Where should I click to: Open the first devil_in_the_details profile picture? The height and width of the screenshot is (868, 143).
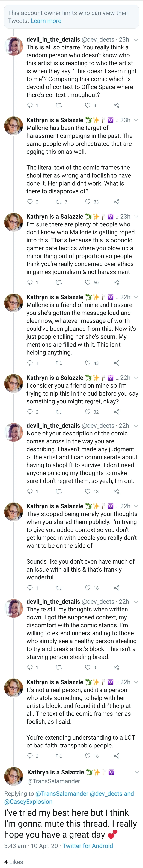click(14, 46)
